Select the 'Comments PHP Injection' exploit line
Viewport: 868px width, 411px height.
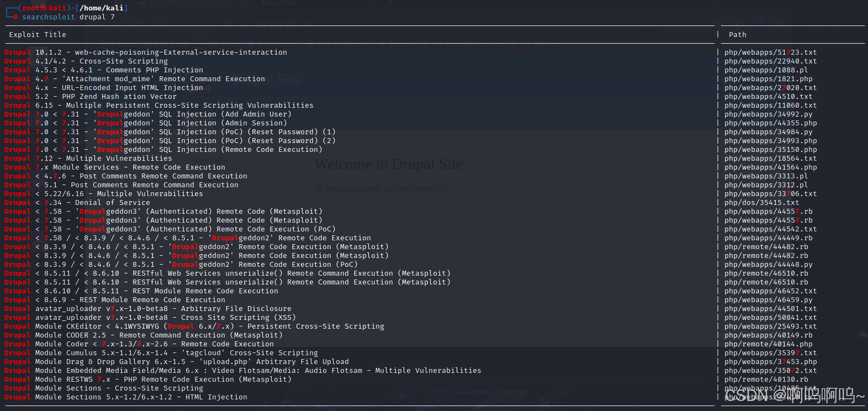click(x=104, y=70)
